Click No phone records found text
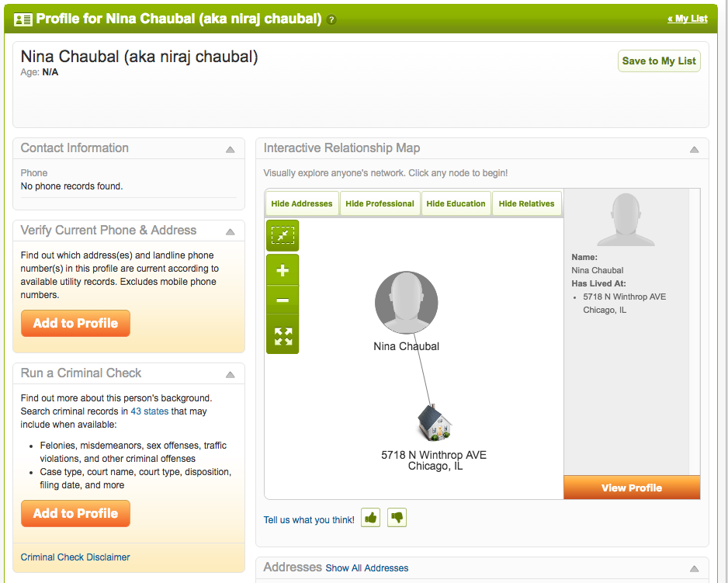The height and width of the screenshot is (583, 728). 71,186
